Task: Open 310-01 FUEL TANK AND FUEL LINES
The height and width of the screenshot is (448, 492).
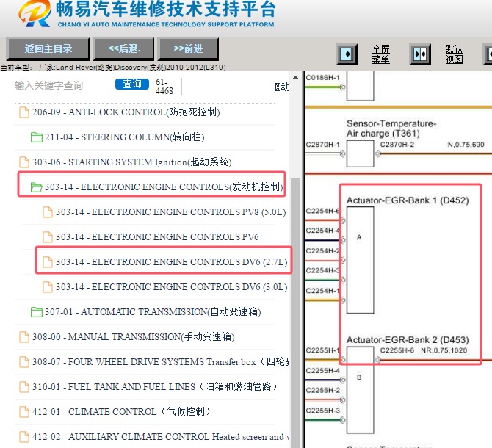Action: pyautogui.click(x=155, y=387)
